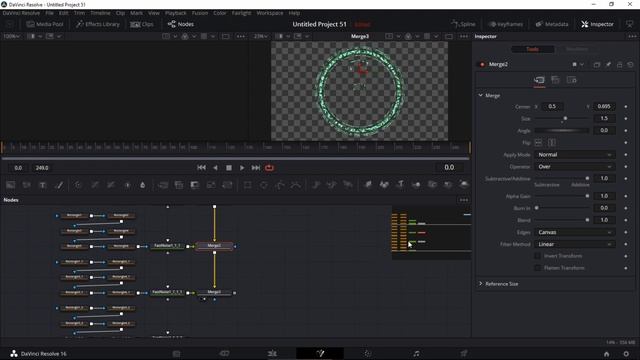Screen dimensions: 640x360
Task: Add a Merge node from toolbar
Action: (x=162, y=185)
